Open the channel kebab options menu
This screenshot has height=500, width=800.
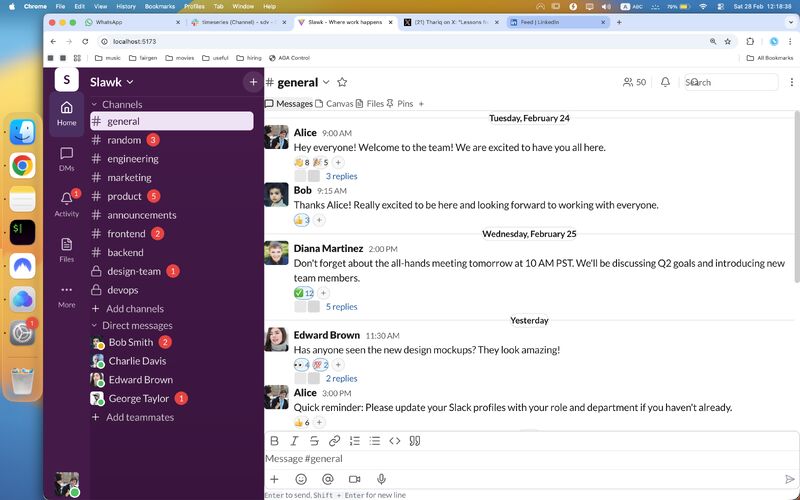click(791, 82)
